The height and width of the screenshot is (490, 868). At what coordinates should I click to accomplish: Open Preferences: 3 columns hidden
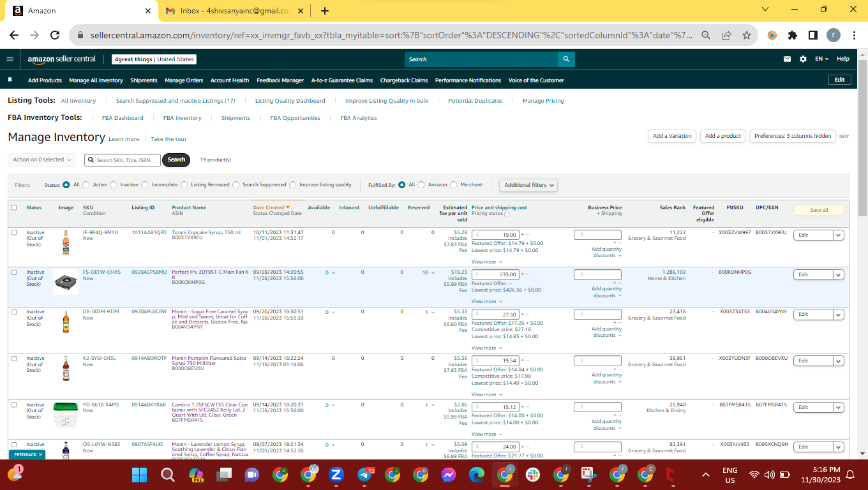tap(793, 136)
